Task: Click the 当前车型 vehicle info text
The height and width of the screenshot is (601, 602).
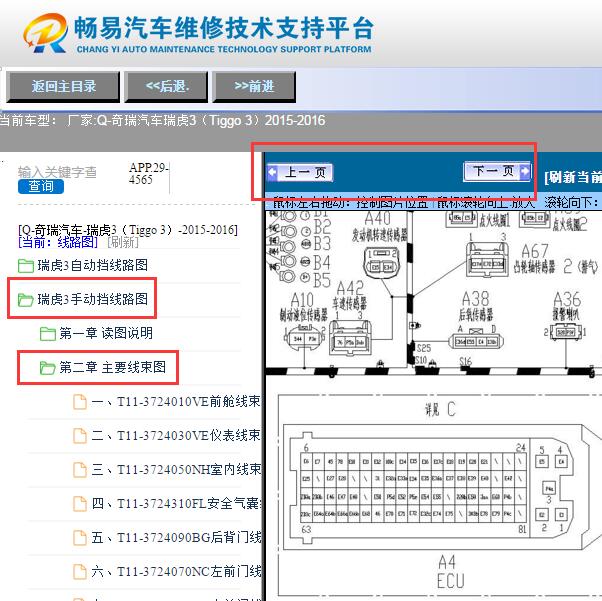Action: pyautogui.click(x=162, y=121)
